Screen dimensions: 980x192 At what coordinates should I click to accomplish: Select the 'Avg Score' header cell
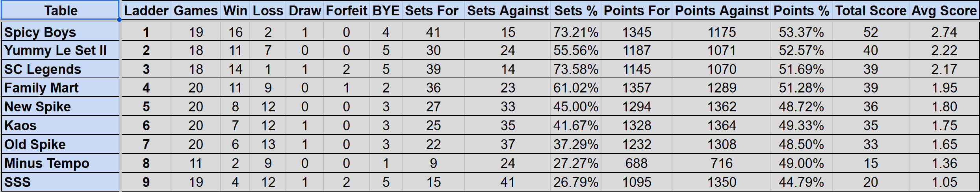coord(944,11)
